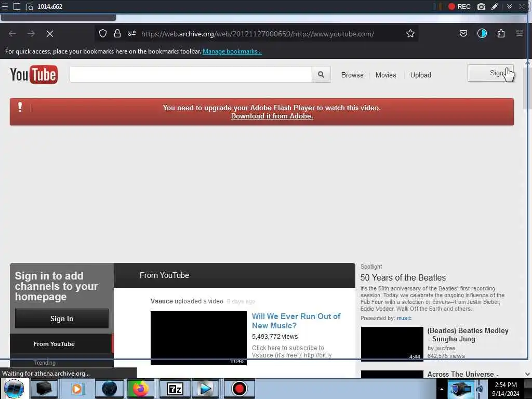
Task: Click the scrollbar down arrow
Action: (527, 374)
